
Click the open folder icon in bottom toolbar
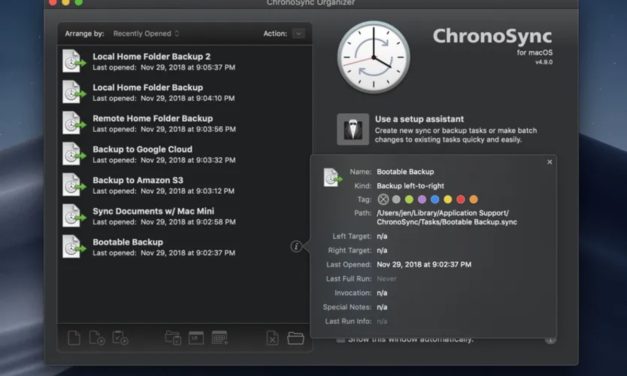click(x=296, y=338)
